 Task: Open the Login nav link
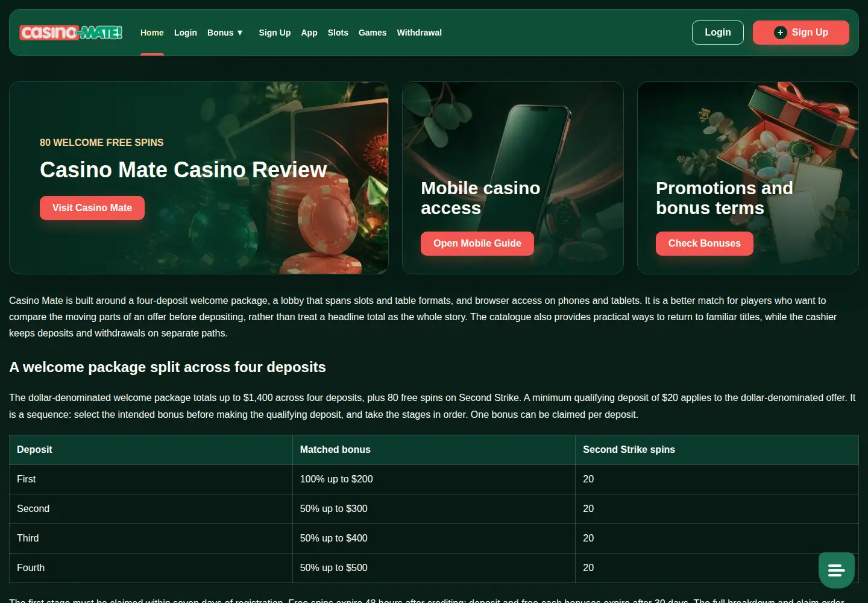tap(186, 33)
